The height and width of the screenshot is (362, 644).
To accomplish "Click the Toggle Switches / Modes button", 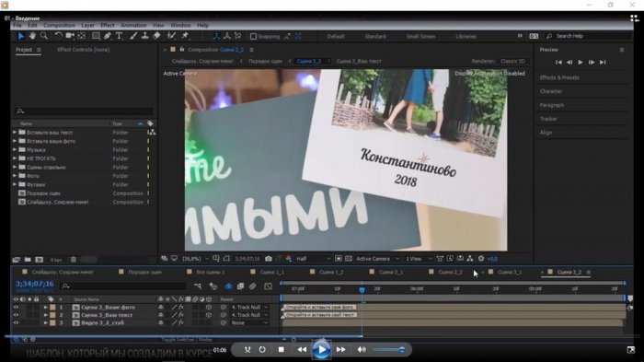I will pyautogui.click(x=187, y=340).
